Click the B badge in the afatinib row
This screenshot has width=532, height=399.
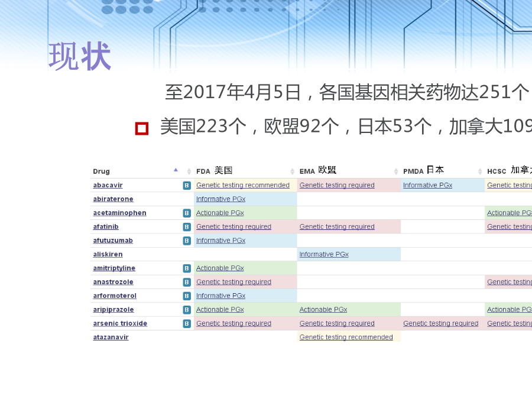click(187, 226)
